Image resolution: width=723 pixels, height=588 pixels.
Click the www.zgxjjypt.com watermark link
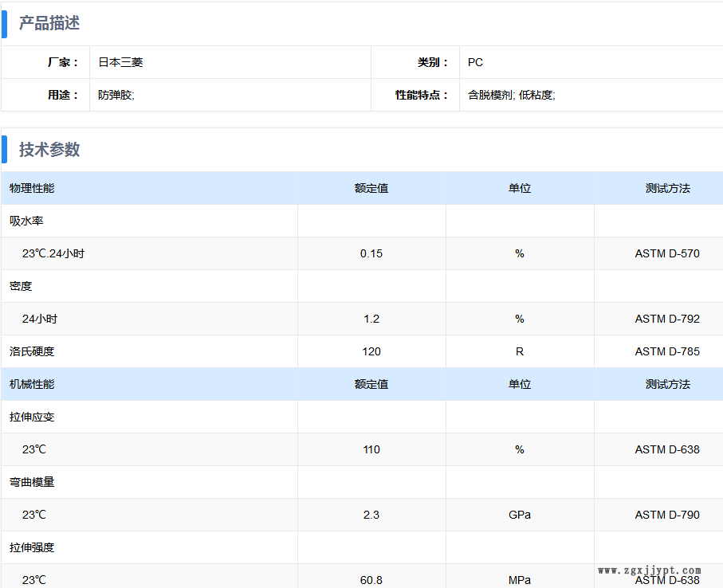650,570
